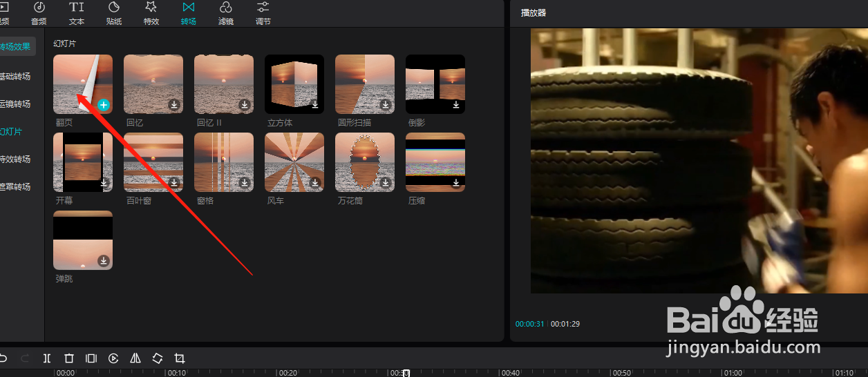
Task: Add the 翻页 transition with plus icon
Action: point(103,105)
